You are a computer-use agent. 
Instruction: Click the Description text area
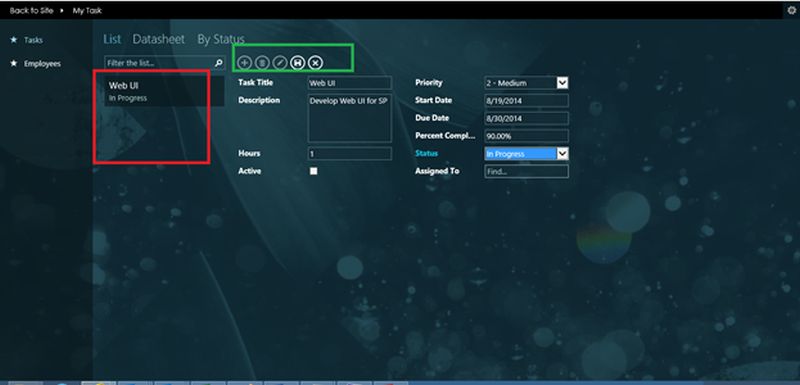350,118
